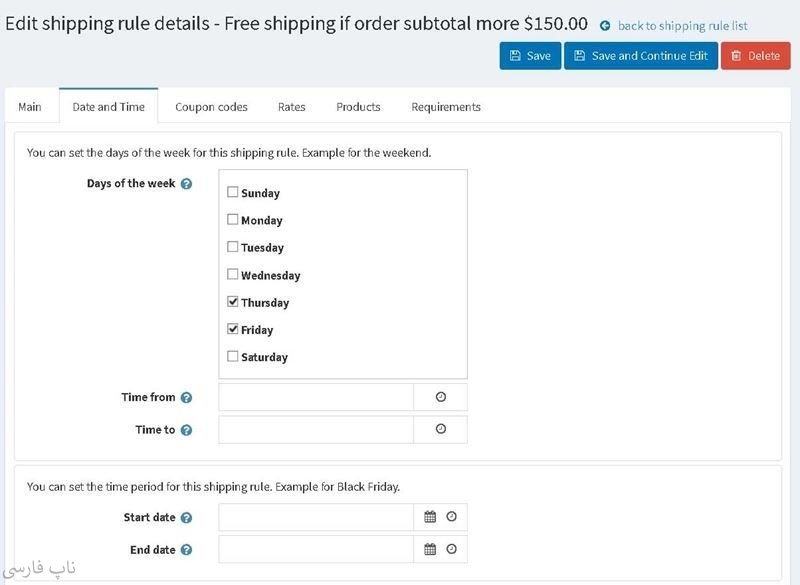
Task: Open the clock picker for End date
Action: coord(451,549)
